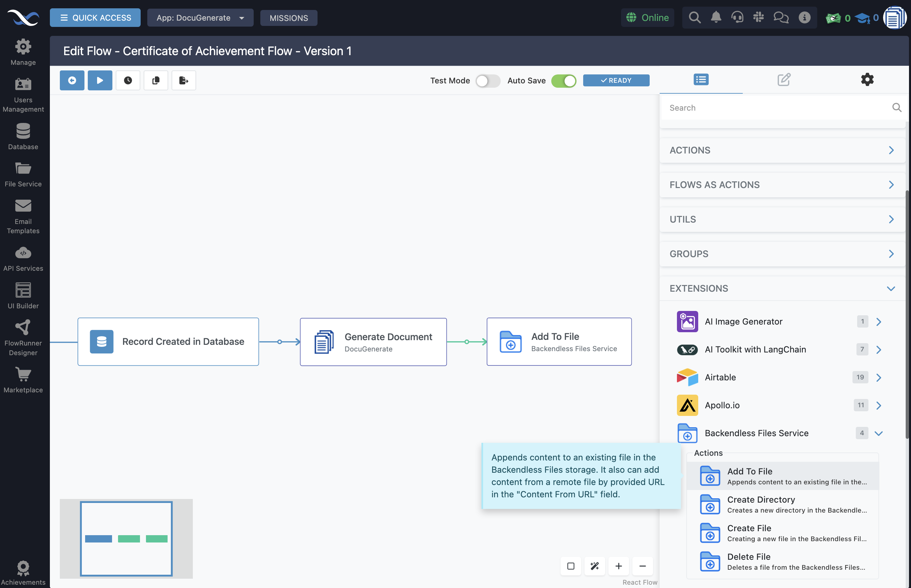
Task: Switch to the MISSIONS menu item
Action: pos(289,18)
